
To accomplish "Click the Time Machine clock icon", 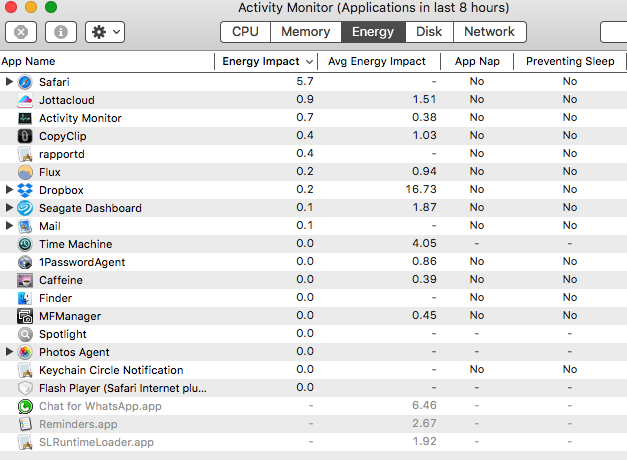I will tap(25, 244).
